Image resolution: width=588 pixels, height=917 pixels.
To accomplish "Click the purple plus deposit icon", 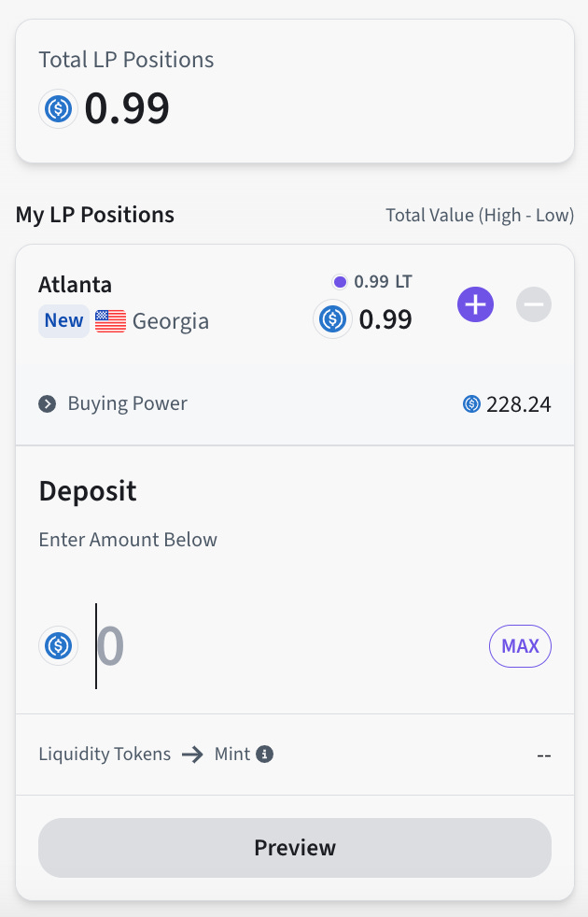I will pos(475,304).
